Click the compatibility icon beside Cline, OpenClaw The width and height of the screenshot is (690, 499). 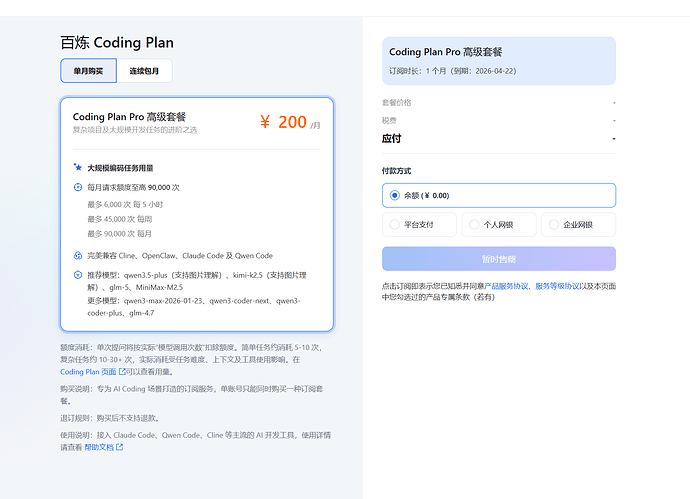point(77,255)
